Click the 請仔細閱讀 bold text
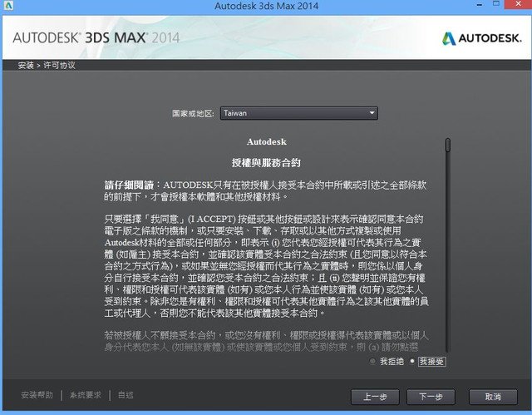This screenshot has height=415, width=532. [129, 185]
